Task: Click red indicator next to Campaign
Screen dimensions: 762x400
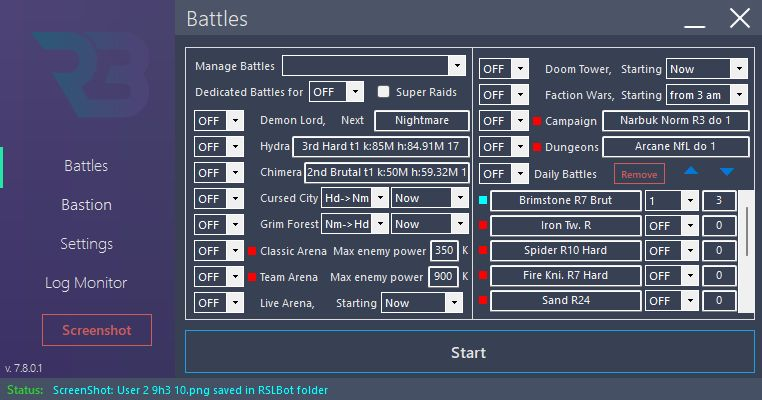Action: tap(537, 121)
